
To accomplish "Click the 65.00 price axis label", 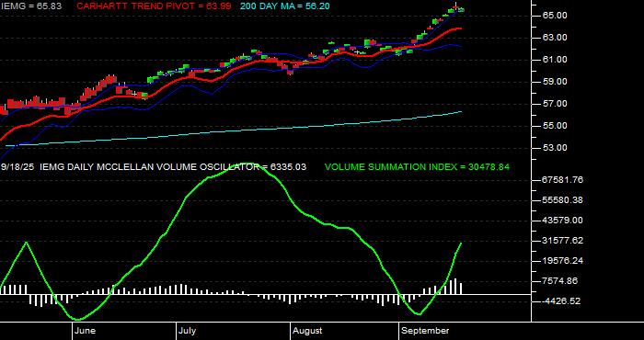I will (x=556, y=16).
